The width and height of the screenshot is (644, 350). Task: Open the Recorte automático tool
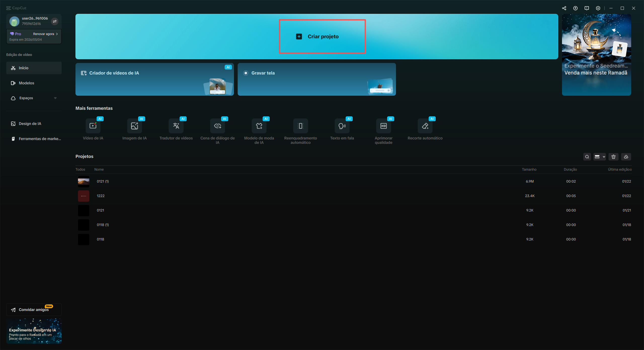pyautogui.click(x=425, y=126)
